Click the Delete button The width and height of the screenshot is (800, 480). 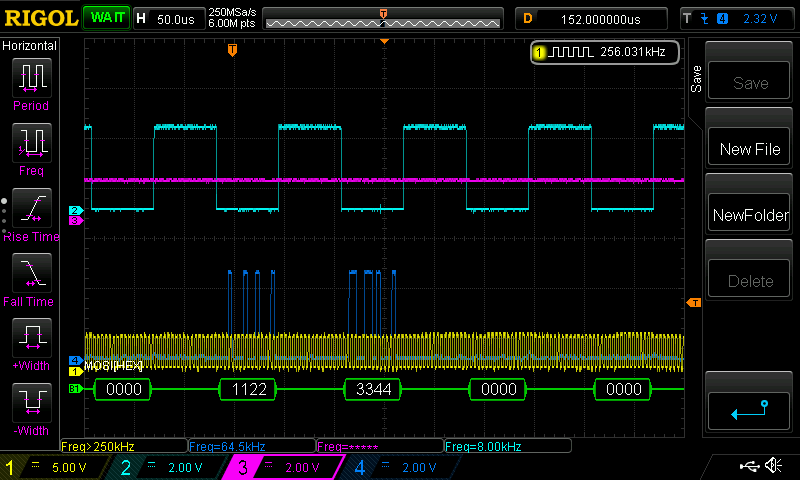click(x=749, y=278)
